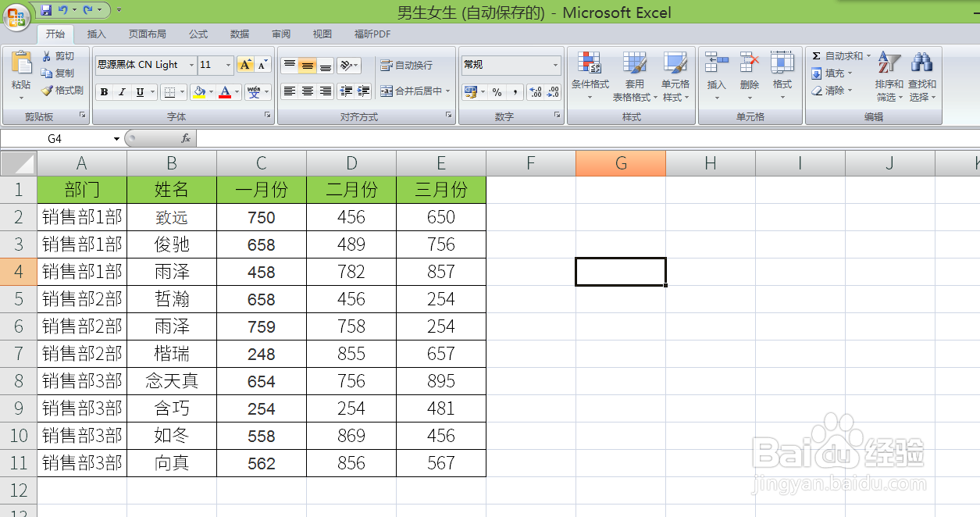Redo the last undone action
980x517 pixels.
[x=87, y=10]
